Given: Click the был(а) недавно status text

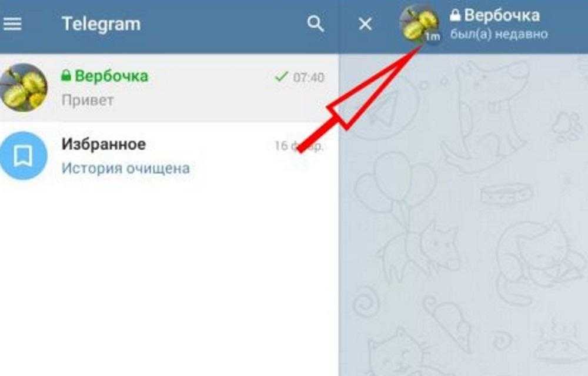Looking at the screenshot, I should (499, 34).
